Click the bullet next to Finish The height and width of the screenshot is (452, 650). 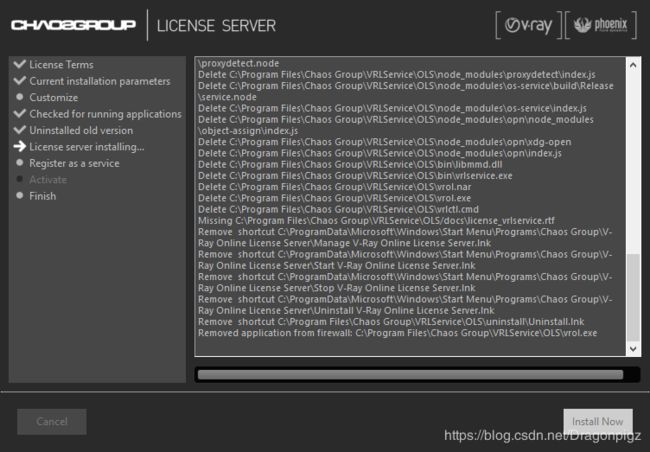[x=19, y=196]
